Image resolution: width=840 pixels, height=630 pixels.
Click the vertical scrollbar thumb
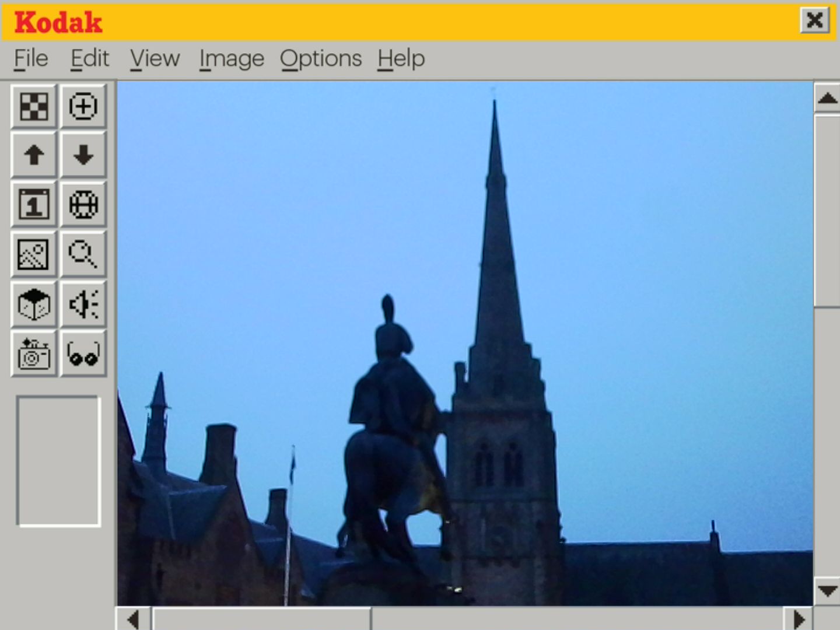click(x=827, y=211)
